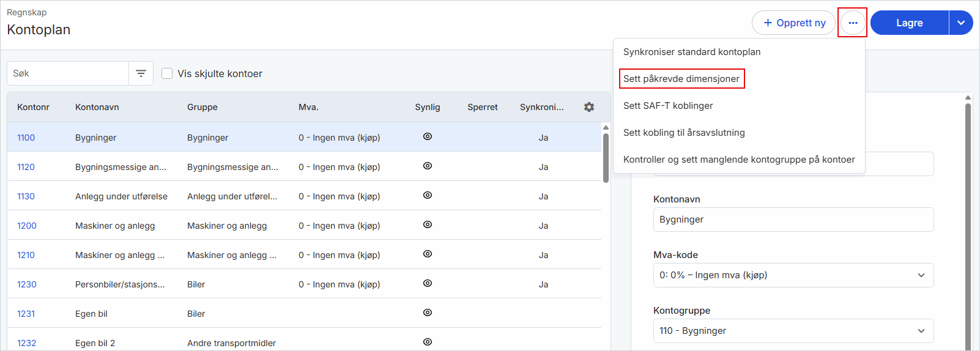Sort by the Synlig column header
This screenshot has width=980, height=351.
click(428, 107)
